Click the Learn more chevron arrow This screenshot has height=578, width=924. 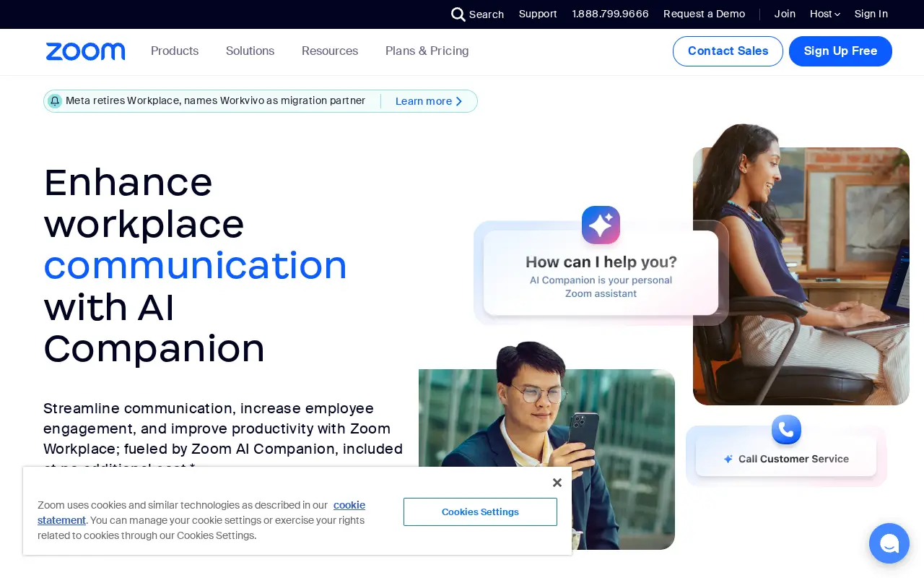click(x=458, y=101)
